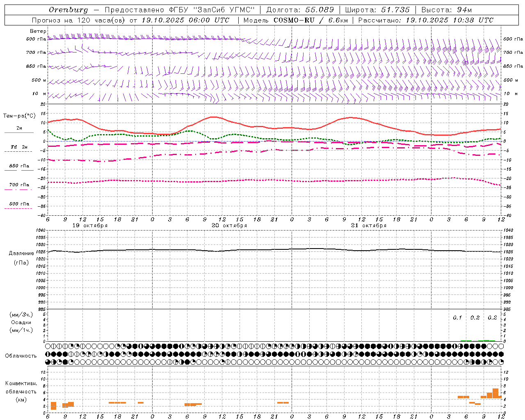Click the red line sample under '2м' legend
Image resolution: width=525 pixels, height=420 pixels.
pos(19,133)
